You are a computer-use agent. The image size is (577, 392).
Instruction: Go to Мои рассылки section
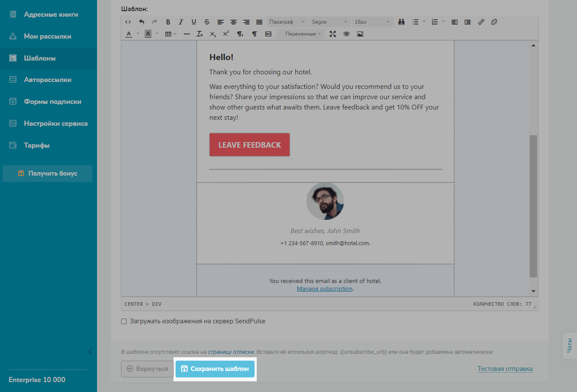(x=49, y=36)
